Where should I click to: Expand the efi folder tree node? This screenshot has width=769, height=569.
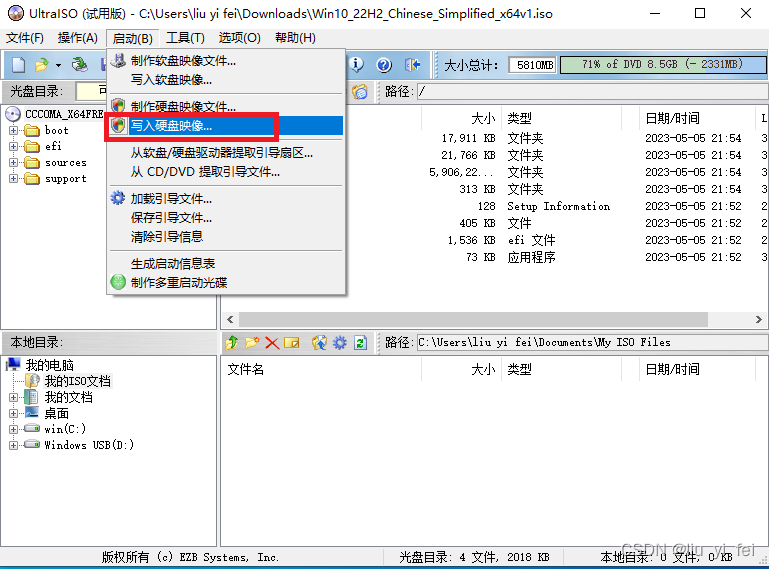13,146
